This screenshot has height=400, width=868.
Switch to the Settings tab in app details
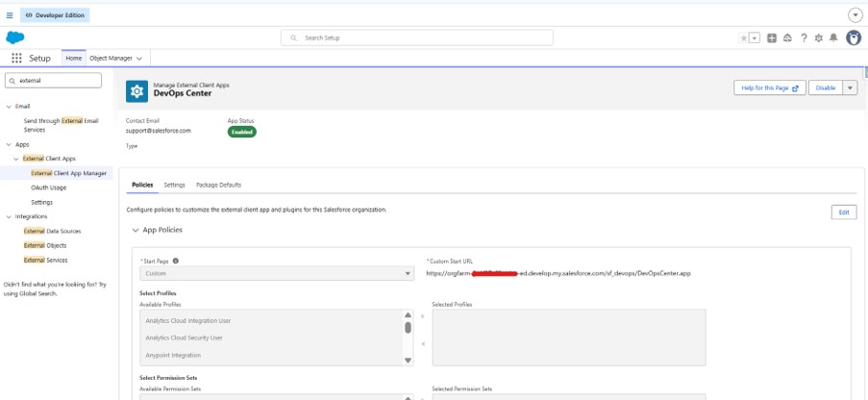click(174, 185)
